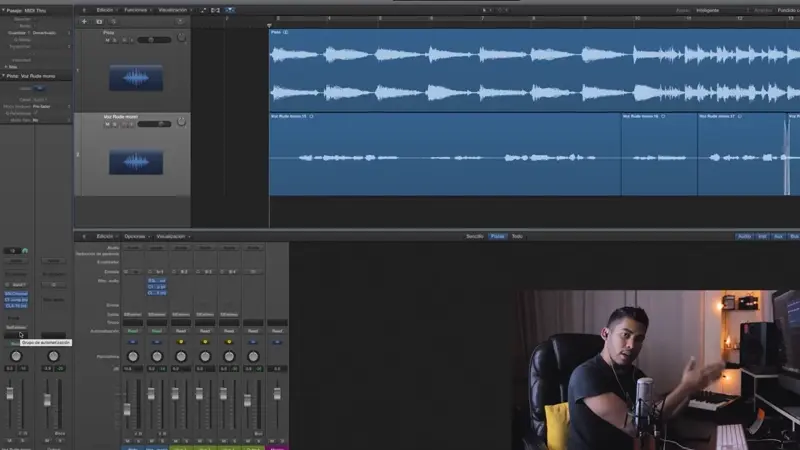Open the Visualización menu in the tracks area
800x450 pixels.
173,10
